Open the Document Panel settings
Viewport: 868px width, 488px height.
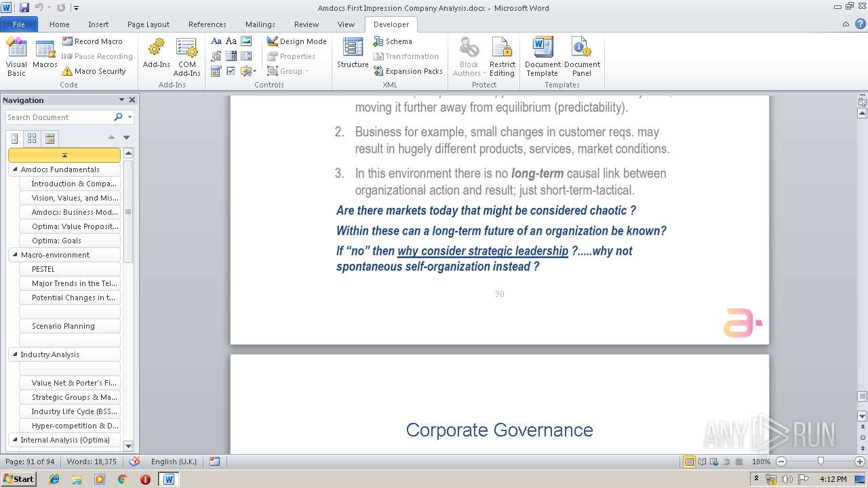click(x=582, y=57)
